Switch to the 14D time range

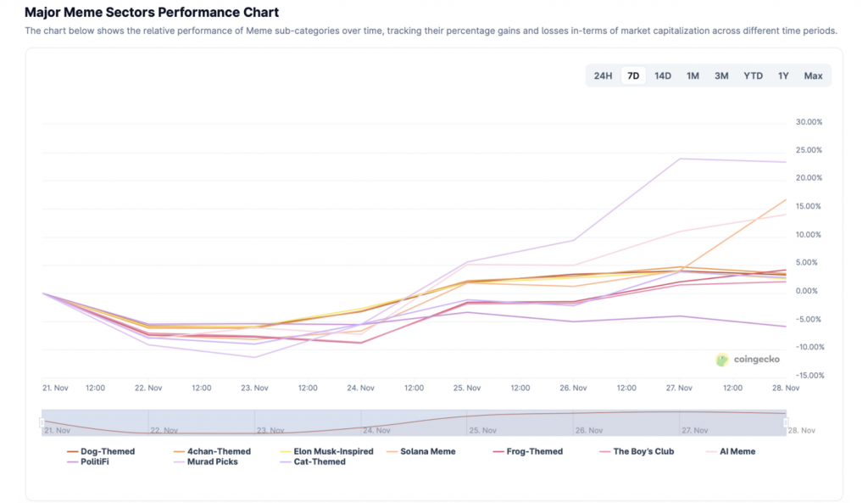[x=663, y=75]
